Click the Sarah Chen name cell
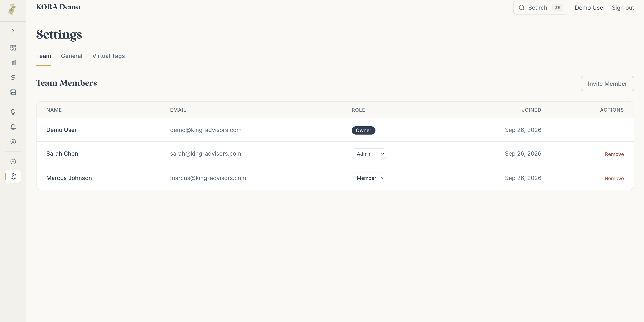 62,154
